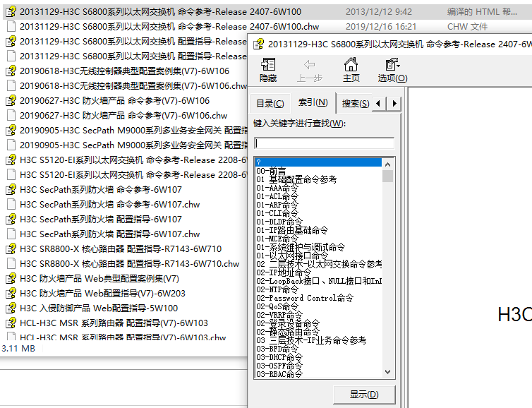Click CHM icon of first H3C S5120-EI 命令参考 file

11,160
